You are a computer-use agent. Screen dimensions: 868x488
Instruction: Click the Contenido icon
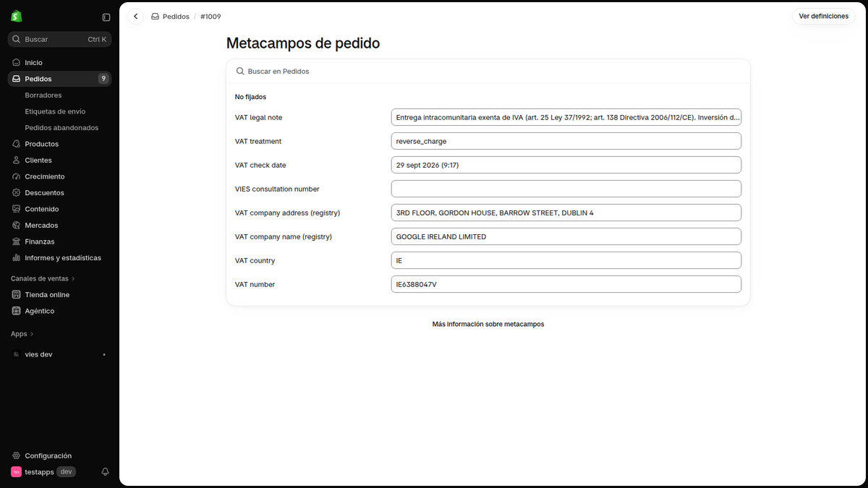pyautogui.click(x=17, y=209)
